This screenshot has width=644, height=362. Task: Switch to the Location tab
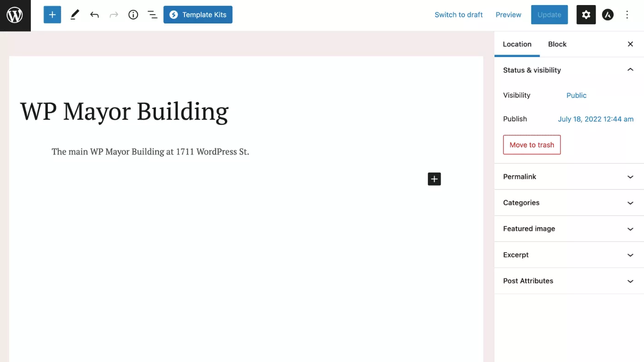click(517, 44)
